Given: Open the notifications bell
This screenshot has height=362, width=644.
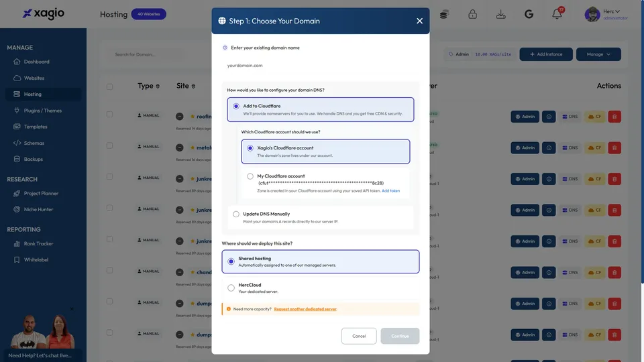Looking at the screenshot, I should pos(557,14).
